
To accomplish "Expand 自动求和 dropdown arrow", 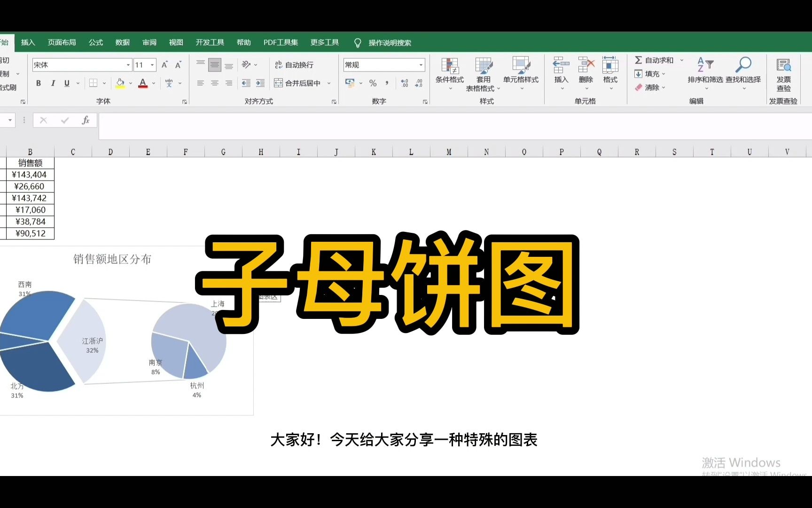I will (682, 60).
